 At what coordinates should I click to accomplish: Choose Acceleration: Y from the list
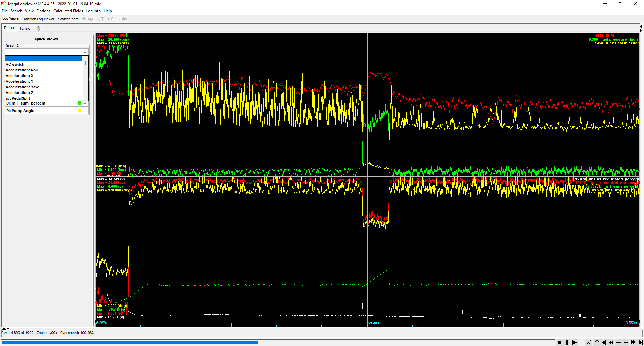tap(44, 81)
